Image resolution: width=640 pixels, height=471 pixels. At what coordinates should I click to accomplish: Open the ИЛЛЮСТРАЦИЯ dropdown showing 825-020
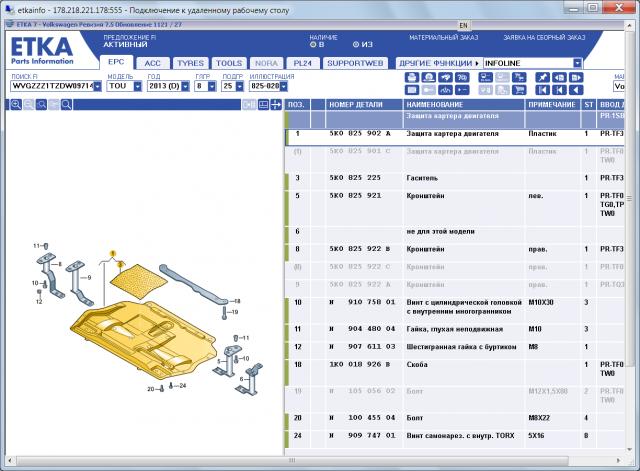(283, 86)
